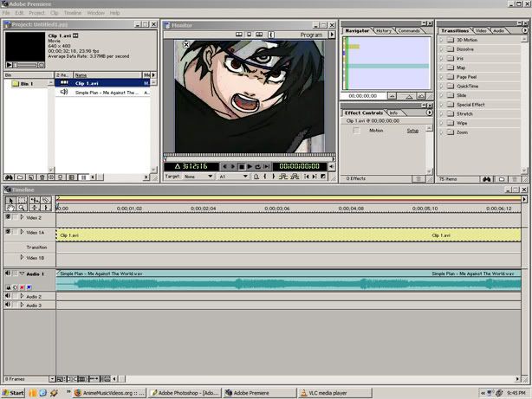
Task: Create new folder in Transitions palette
Action: (x=502, y=179)
